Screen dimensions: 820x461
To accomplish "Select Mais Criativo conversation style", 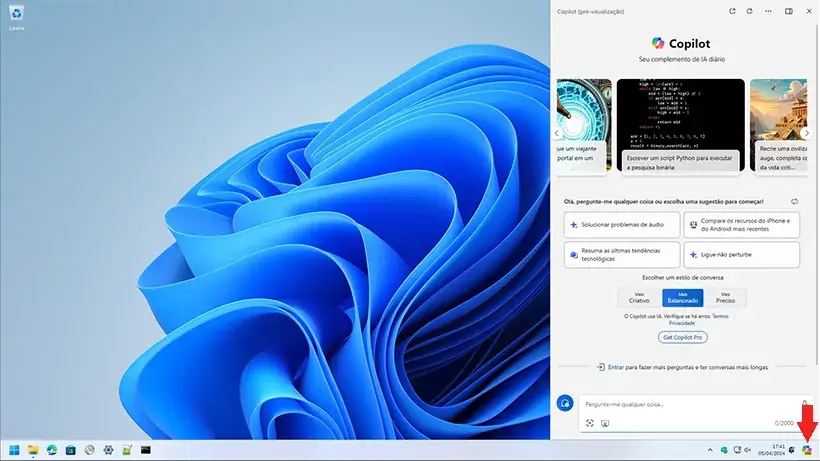I will coord(639,298).
